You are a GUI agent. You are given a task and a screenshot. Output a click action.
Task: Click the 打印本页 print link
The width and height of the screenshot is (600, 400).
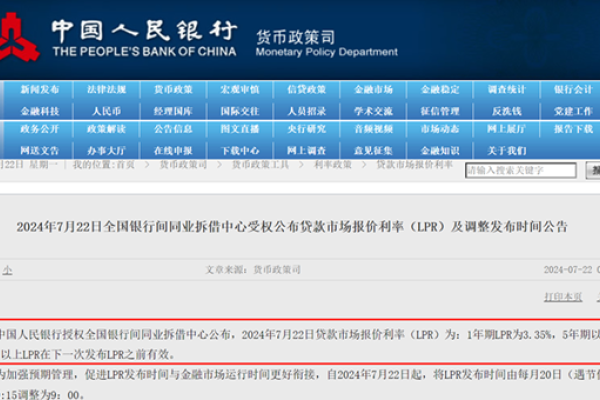click(563, 297)
